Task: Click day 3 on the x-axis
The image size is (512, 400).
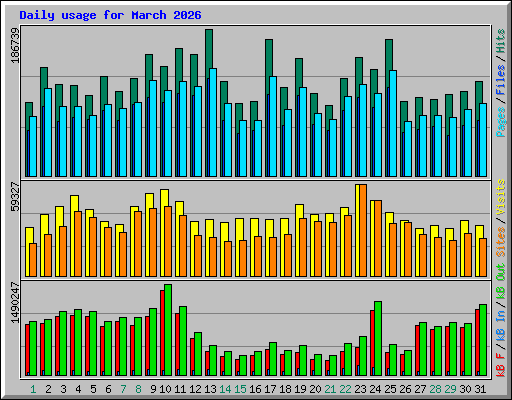Action: click(x=63, y=389)
